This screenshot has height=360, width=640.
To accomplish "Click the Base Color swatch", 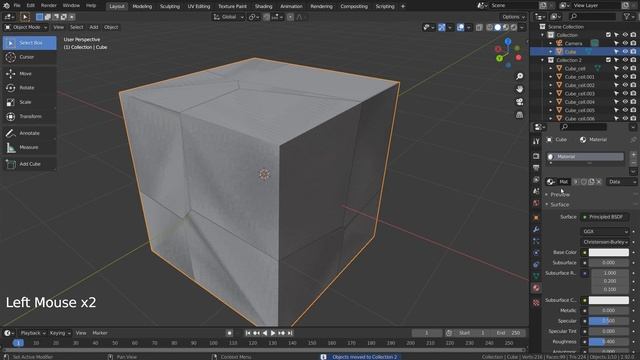I will 609,253.
